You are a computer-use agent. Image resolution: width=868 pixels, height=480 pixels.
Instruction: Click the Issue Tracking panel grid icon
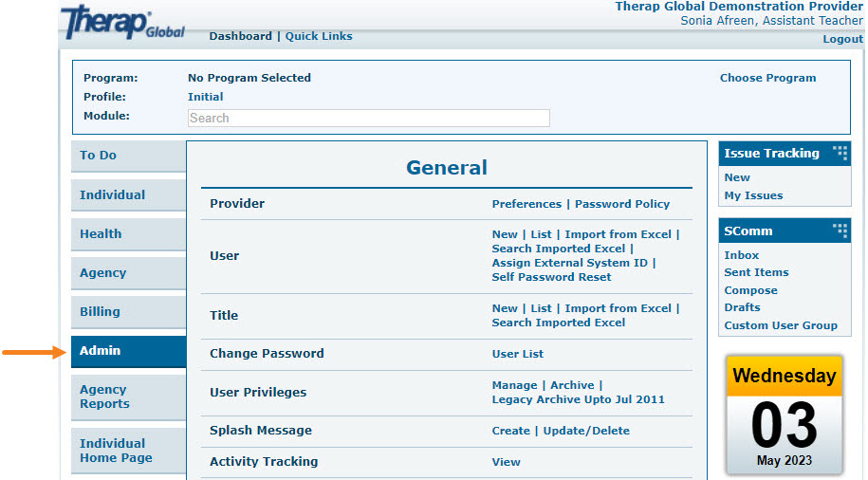[x=840, y=152]
